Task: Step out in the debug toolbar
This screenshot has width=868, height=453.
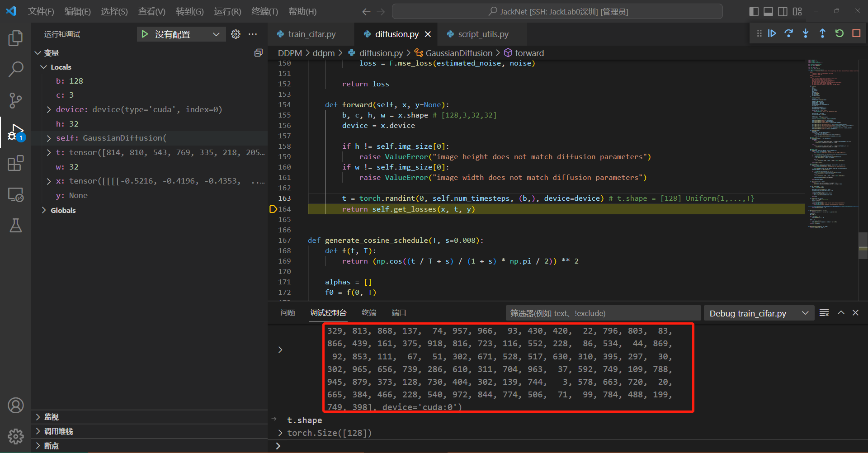Action: tap(822, 33)
